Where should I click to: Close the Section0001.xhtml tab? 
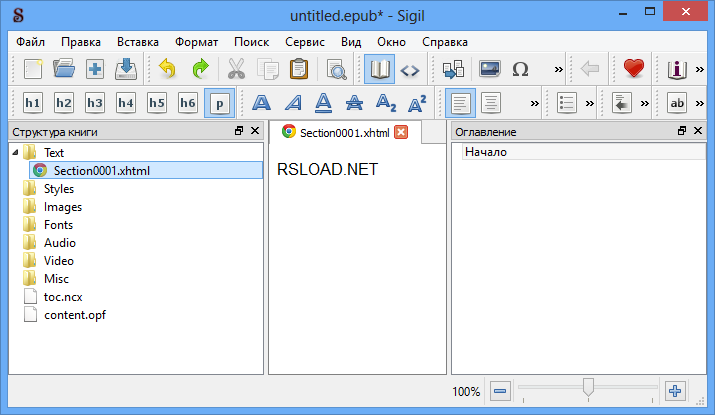tap(401, 132)
